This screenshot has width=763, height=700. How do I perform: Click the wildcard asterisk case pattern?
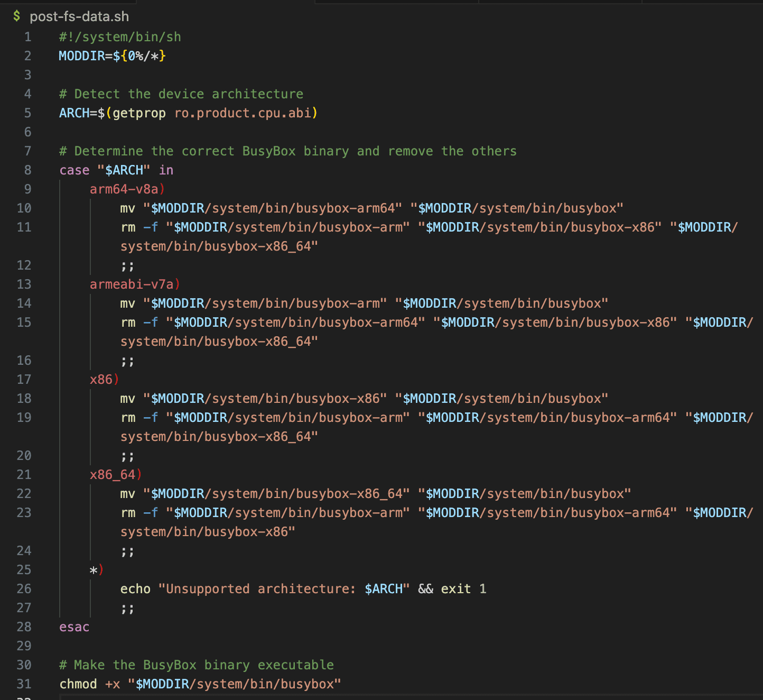pyautogui.click(x=94, y=570)
